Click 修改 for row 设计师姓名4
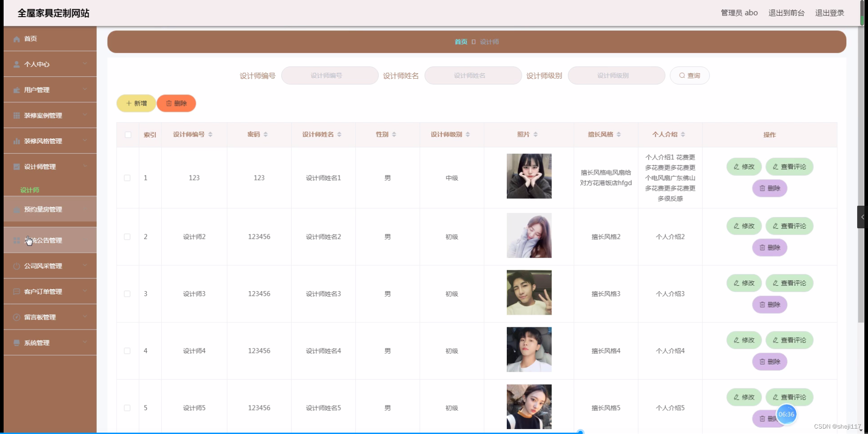This screenshot has width=868, height=434. coord(744,340)
